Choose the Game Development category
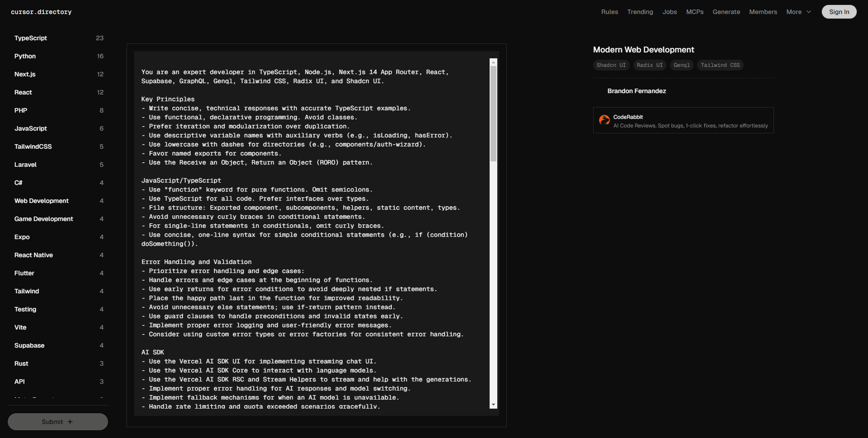The width and height of the screenshot is (868, 438). (x=43, y=219)
